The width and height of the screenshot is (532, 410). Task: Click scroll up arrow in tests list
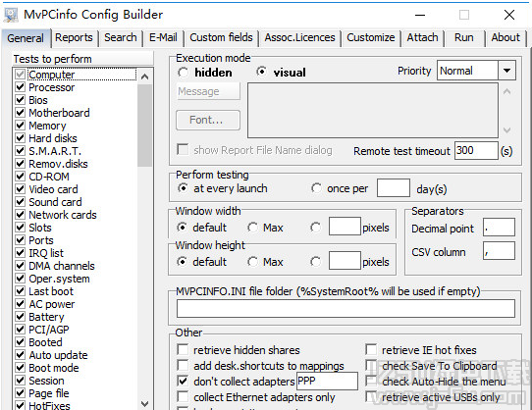tap(145, 77)
